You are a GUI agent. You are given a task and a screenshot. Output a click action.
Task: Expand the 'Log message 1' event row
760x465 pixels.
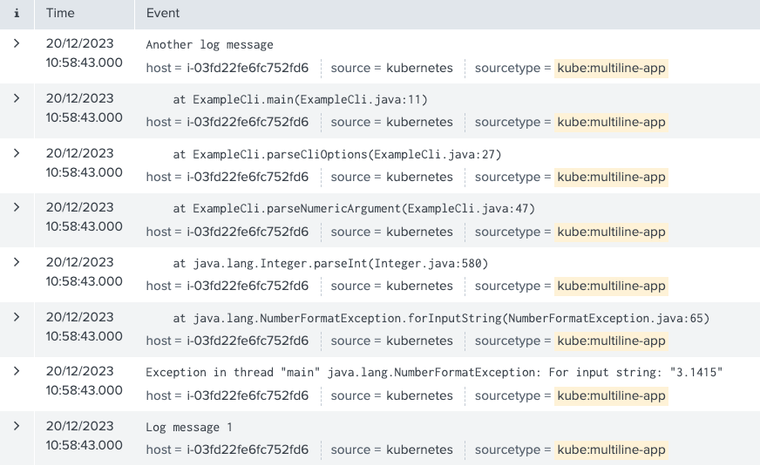(x=17, y=426)
